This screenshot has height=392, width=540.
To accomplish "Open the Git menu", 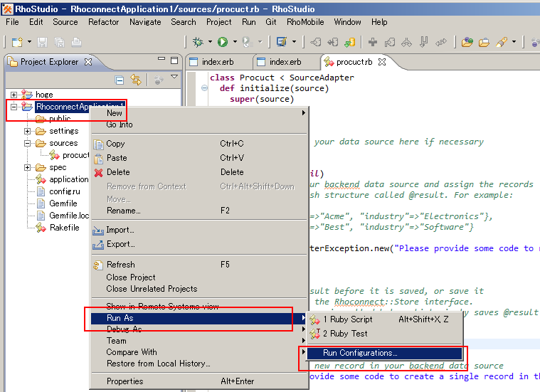I will [271, 22].
